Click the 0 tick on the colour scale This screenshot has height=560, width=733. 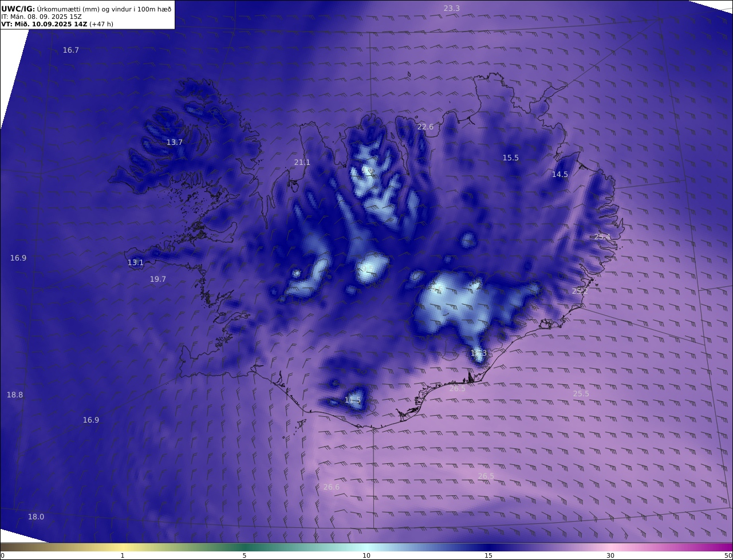tap(2, 555)
